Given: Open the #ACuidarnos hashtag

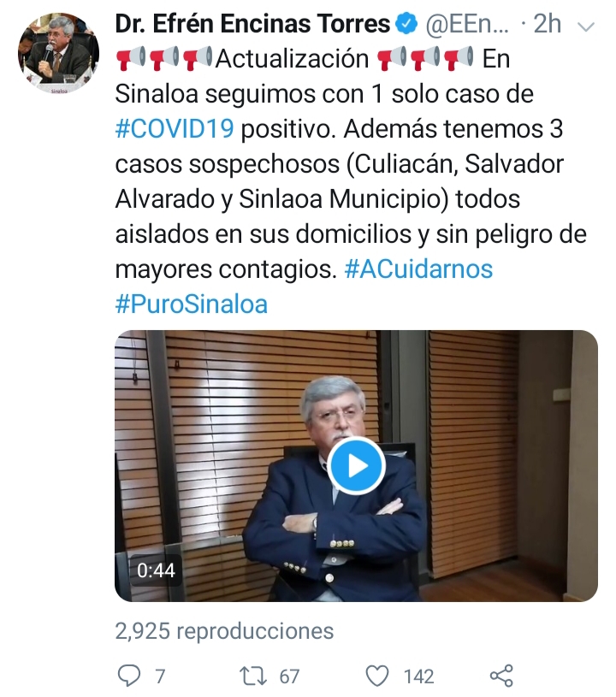Looking at the screenshot, I should [418, 269].
